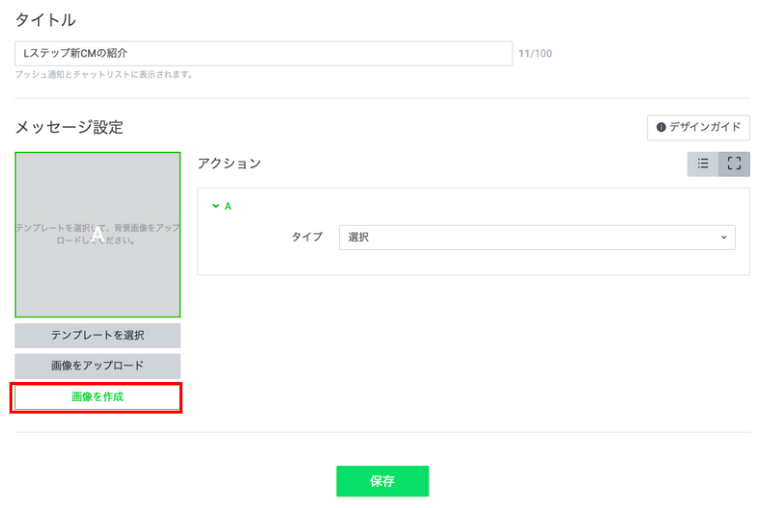Open the デザインガイド button
This screenshot has width=764, height=508.
click(698, 128)
